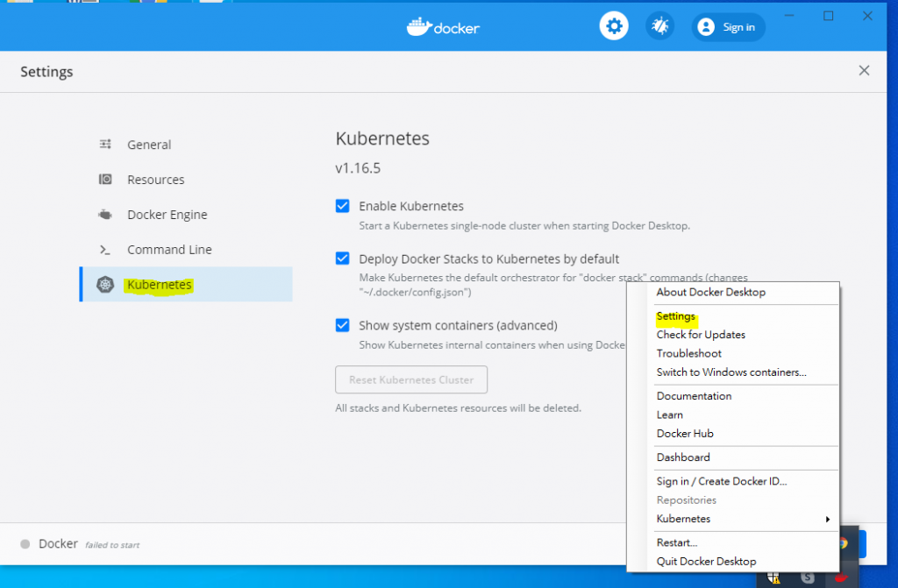898x588 pixels.
Task: Click the user avatar icon in Sign in
Action: point(706,27)
